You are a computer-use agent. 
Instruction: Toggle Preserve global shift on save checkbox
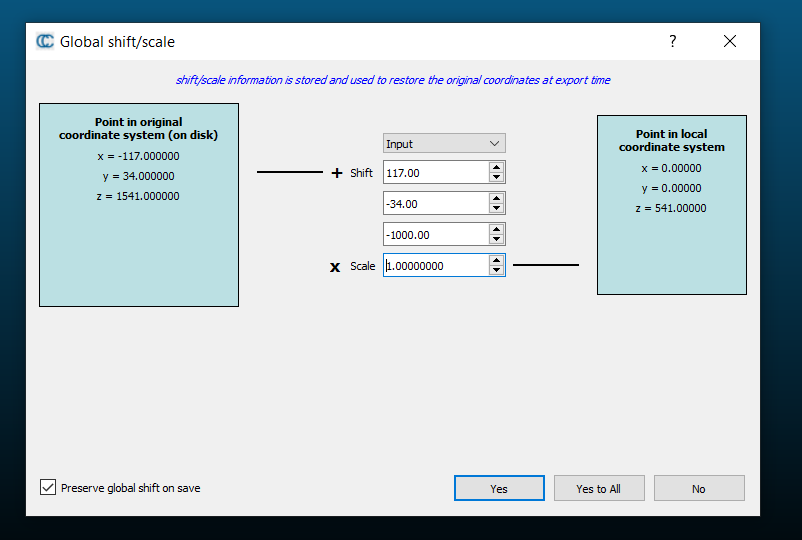pos(48,488)
